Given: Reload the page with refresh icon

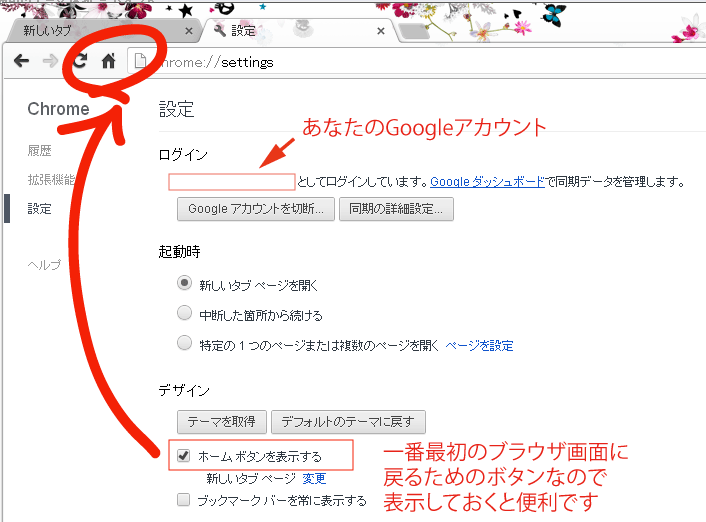Looking at the screenshot, I should click(x=80, y=60).
